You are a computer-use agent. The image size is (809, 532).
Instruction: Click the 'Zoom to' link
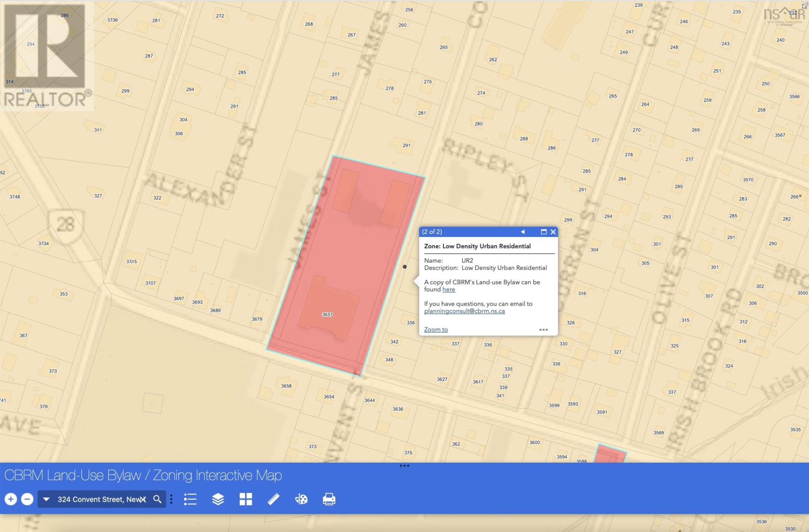point(436,329)
